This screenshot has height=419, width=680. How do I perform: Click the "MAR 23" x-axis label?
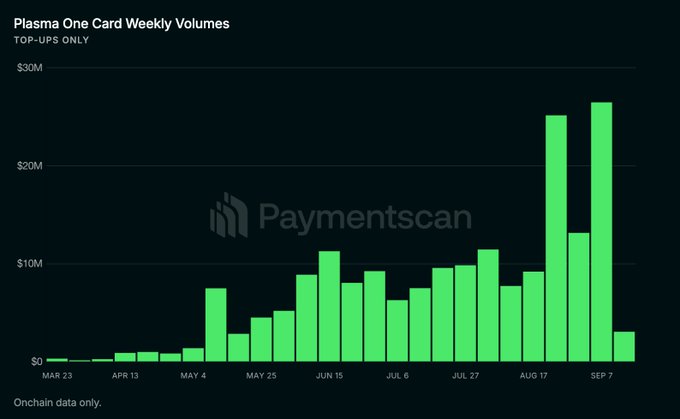57,376
